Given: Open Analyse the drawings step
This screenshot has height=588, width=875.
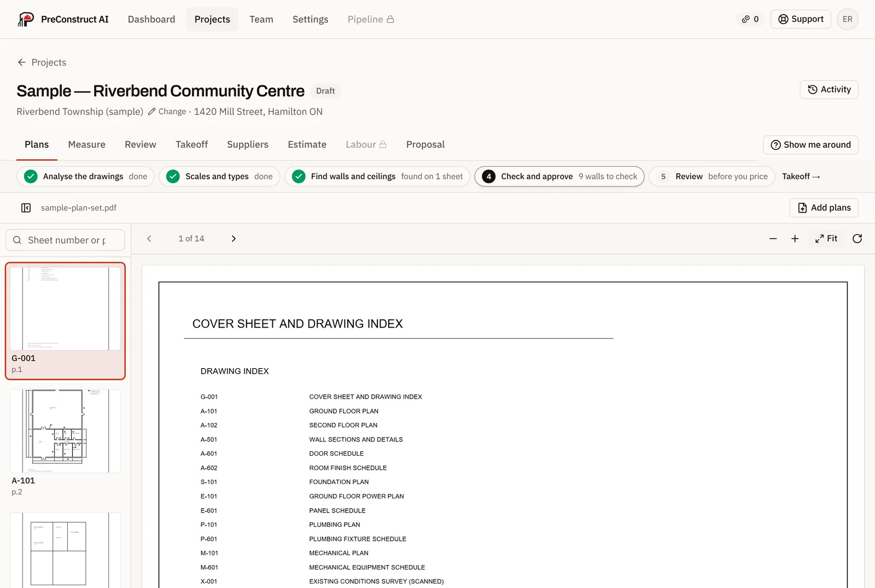Looking at the screenshot, I should 85,177.
